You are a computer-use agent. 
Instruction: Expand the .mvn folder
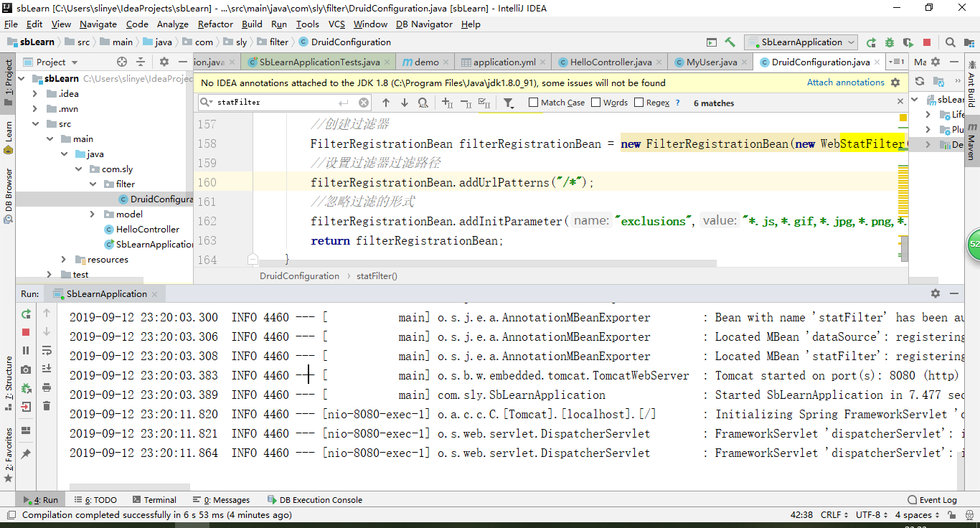click(35, 109)
